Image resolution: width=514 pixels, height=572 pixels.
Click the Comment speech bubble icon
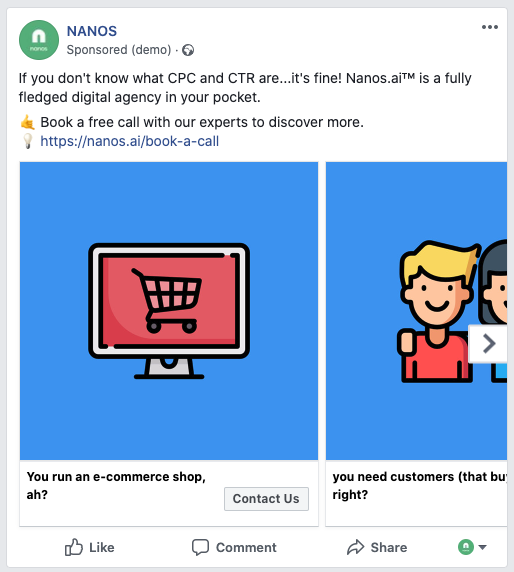[200, 547]
